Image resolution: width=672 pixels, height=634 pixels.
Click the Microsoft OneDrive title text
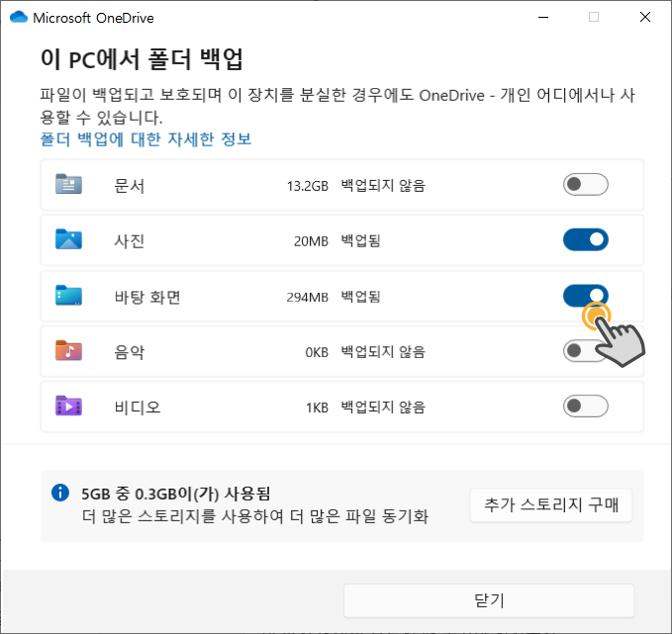click(x=93, y=18)
